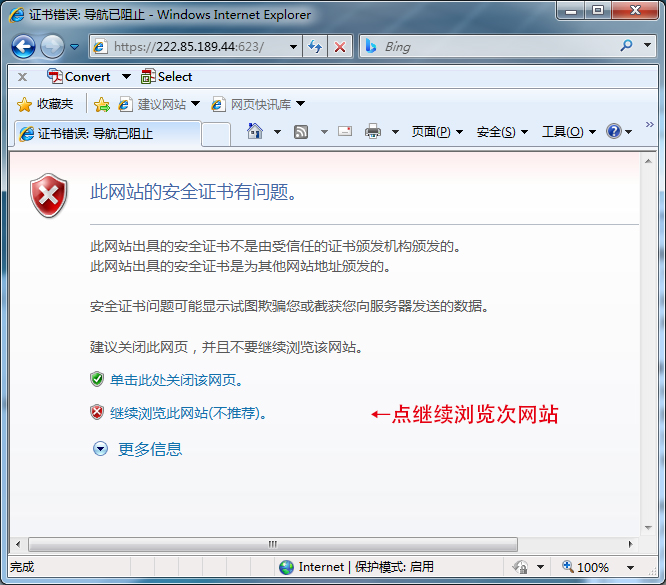Click the vertical scrollbar up arrow
Screen dimensions: 666x585
(x=648, y=161)
